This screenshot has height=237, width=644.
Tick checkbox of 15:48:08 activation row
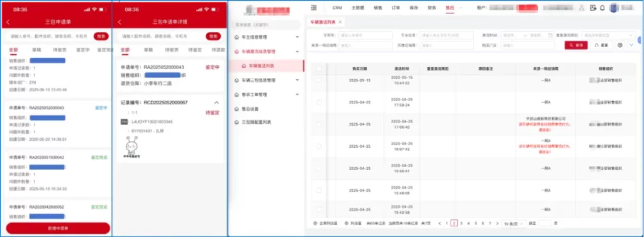point(319,190)
